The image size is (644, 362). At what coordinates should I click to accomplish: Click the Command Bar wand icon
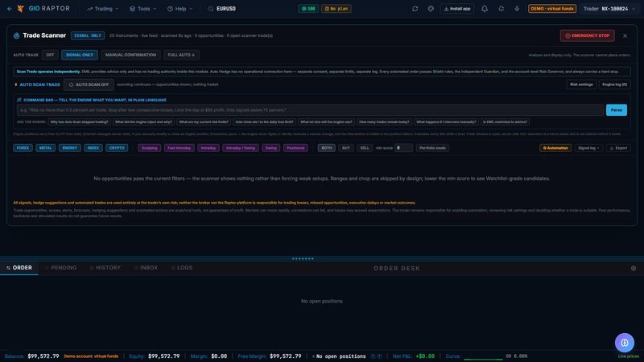[19, 100]
